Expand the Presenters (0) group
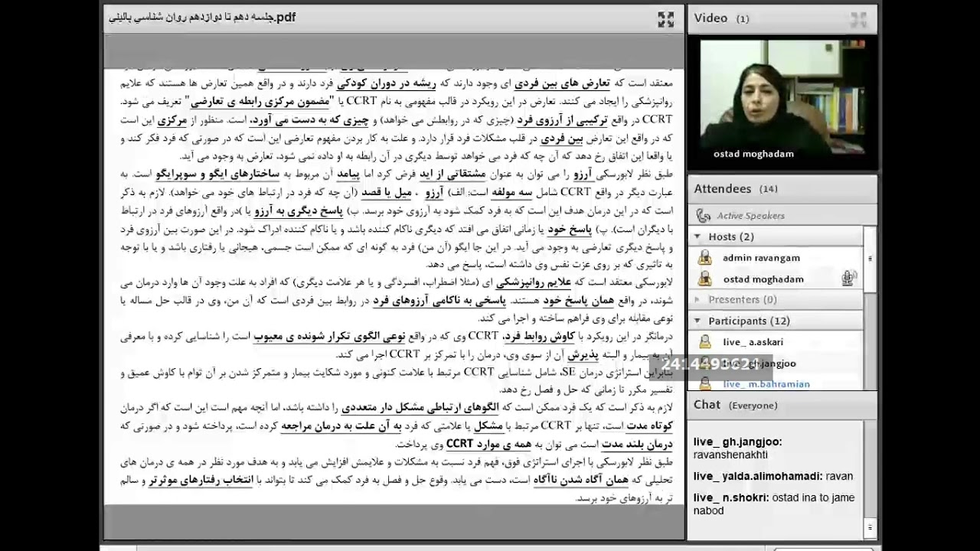The image size is (980, 551). coord(697,299)
